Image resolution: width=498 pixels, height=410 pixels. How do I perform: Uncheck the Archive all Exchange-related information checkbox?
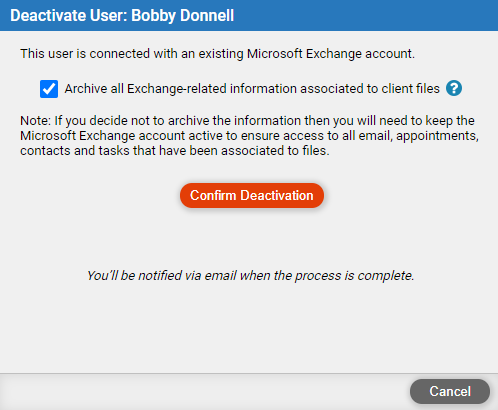(x=49, y=89)
